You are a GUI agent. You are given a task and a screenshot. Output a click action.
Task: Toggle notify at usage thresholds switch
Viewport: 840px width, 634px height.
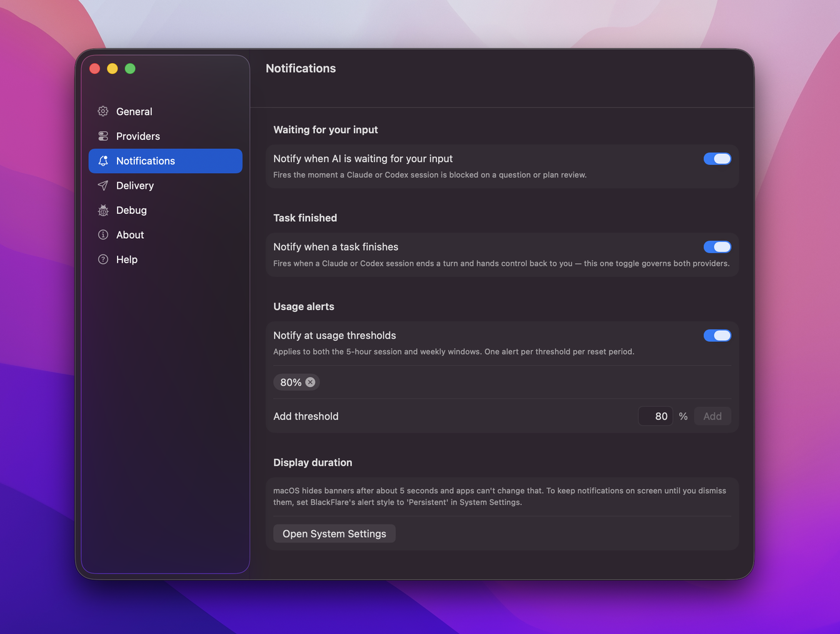[x=717, y=336]
